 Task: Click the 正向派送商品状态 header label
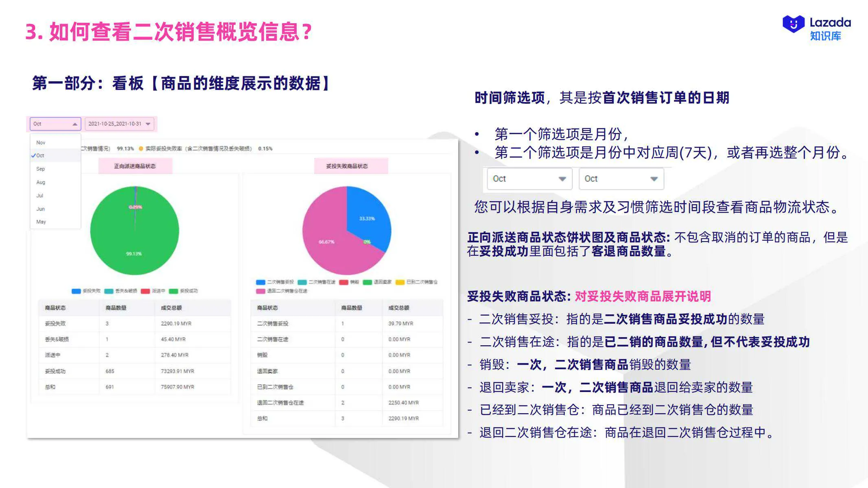pyautogui.click(x=134, y=166)
